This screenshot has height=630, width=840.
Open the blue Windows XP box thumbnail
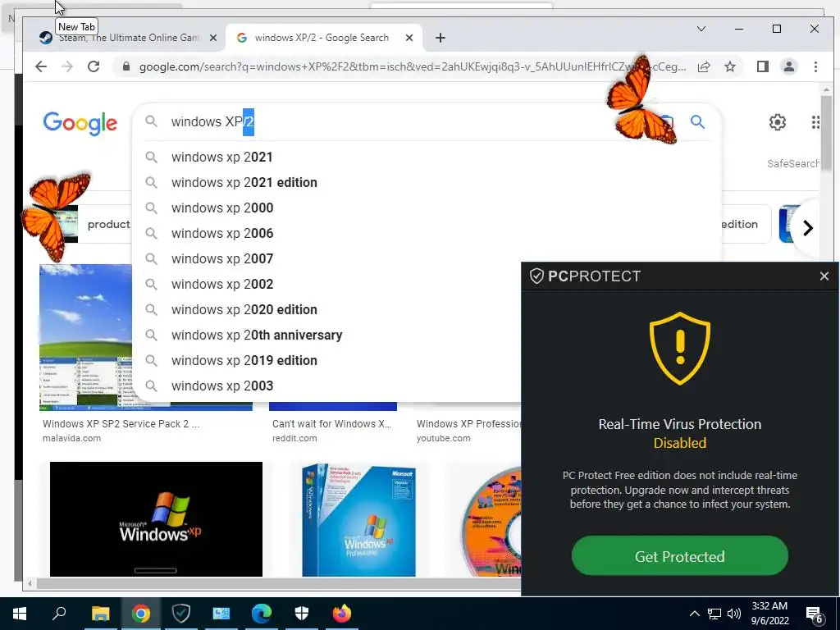[x=359, y=519]
